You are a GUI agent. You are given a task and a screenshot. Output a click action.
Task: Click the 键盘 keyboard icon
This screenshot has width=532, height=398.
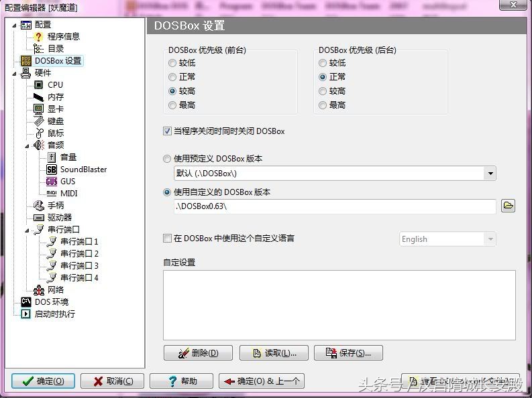click(x=39, y=121)
